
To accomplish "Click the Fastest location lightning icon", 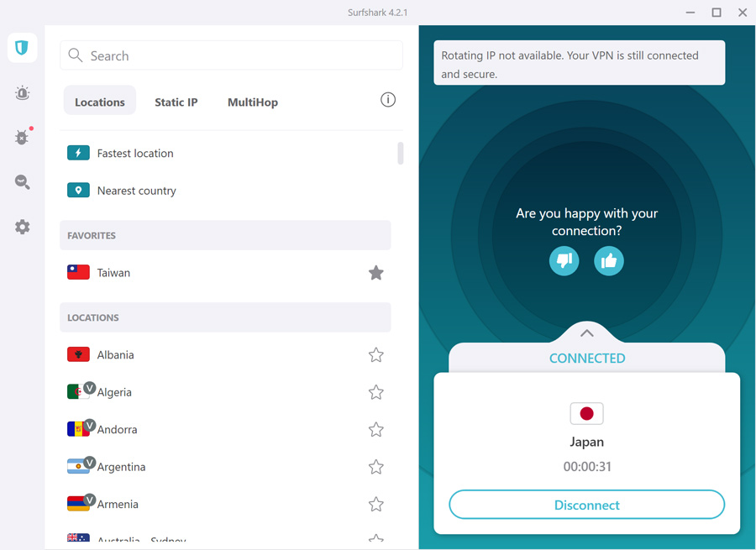I will click(x=78, y=153).
